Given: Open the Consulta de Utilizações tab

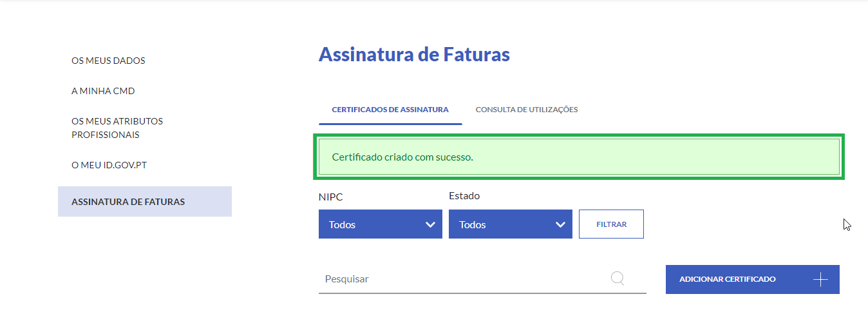Looking at the screenshot, I should tap(527, 110).
